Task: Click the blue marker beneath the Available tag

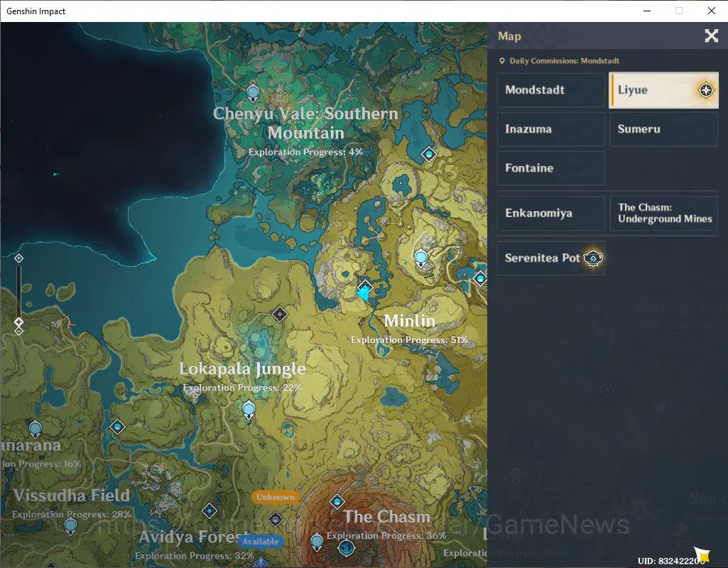Action: click(261, 562)
